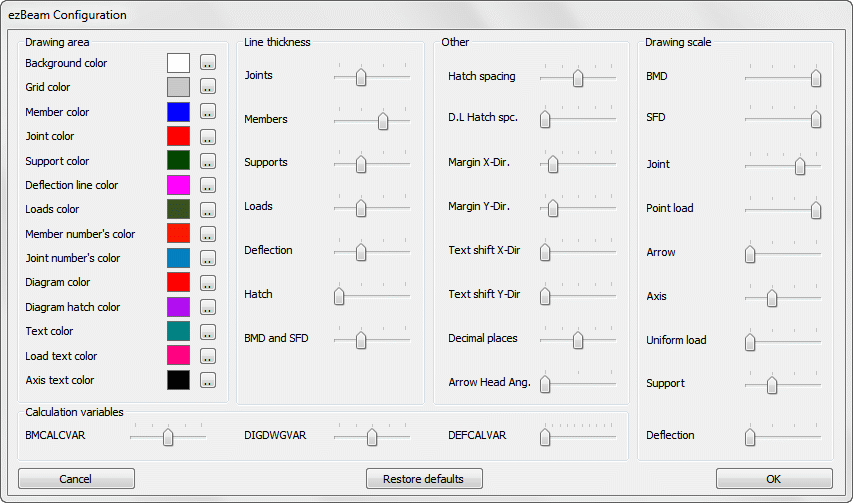Click the black Axis text color swatch
The height and width of the screenshot is (503, 853).
(x=178, y=380)
